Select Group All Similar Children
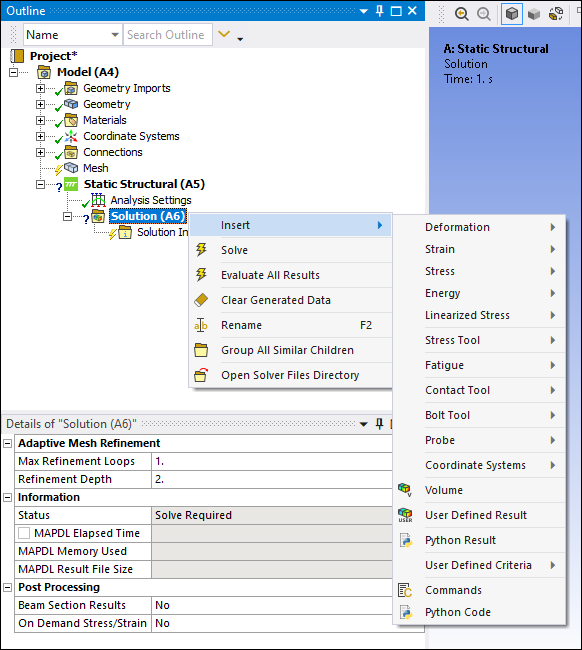This screenshot has width=582, height=650. [x=287, y=350]
